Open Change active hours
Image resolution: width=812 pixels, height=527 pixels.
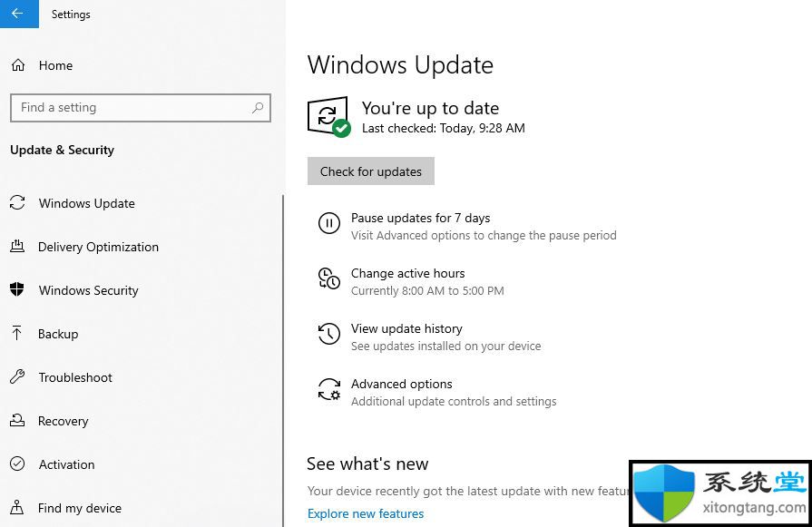(x=408, y=273)
